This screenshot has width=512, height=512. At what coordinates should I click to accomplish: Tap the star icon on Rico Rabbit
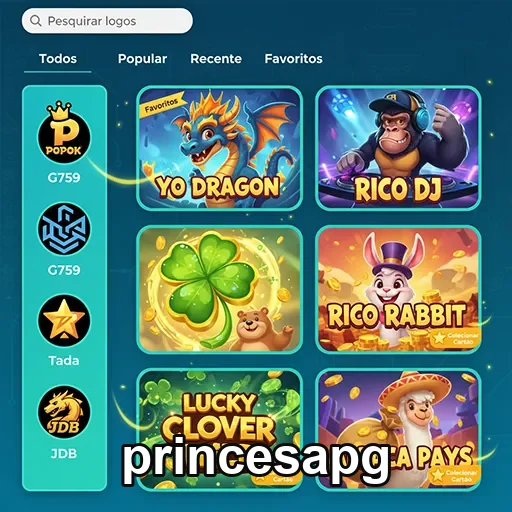coord(439,338)
